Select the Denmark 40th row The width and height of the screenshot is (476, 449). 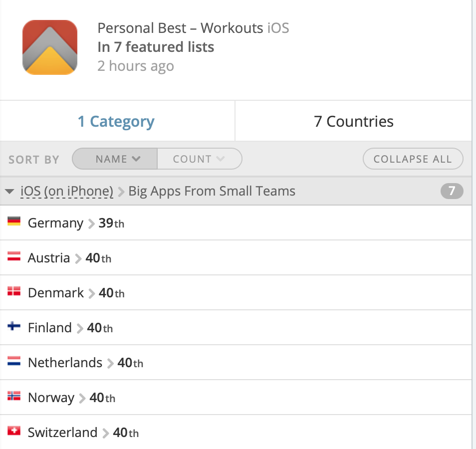click(x=236, y=293)
